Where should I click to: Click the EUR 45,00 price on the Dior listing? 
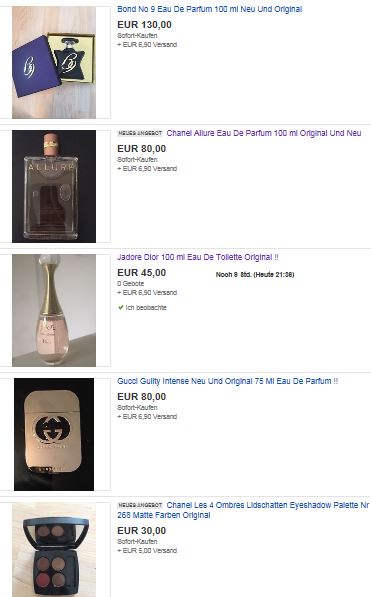[x=142, y=273]
